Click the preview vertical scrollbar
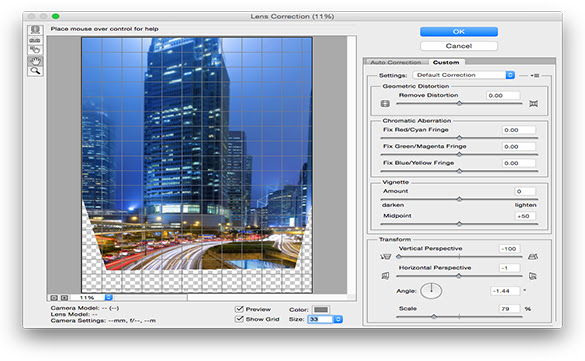The image size is (585, 361). (x=351, y=166)
